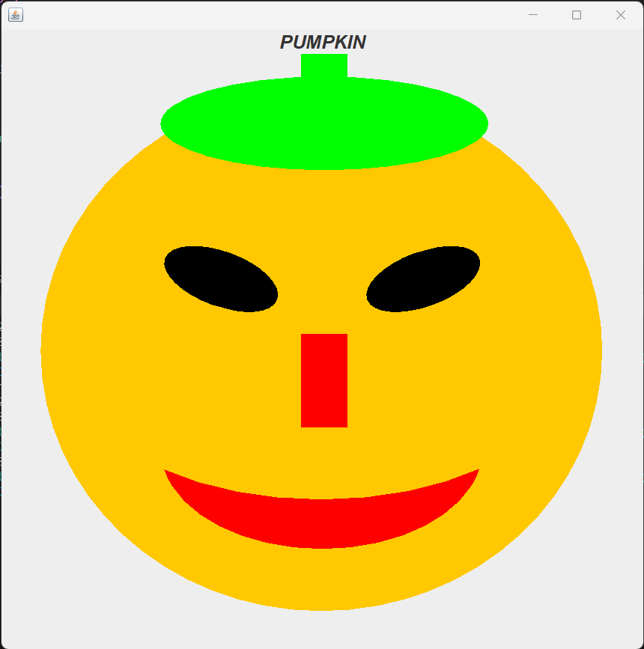Maximize the pumpkin window
This screenshot has width=644, height=649.
pos(577,15)
